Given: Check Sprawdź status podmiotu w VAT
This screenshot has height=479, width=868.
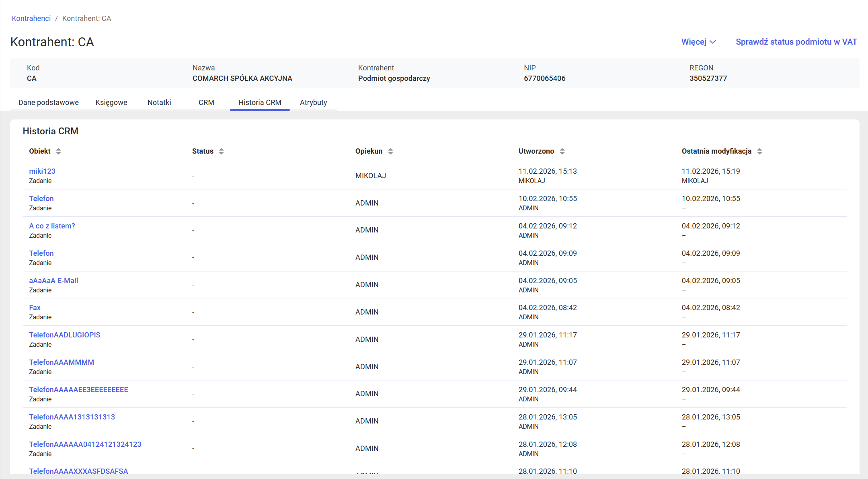Looking at the screenshot, I should (796, 41).
